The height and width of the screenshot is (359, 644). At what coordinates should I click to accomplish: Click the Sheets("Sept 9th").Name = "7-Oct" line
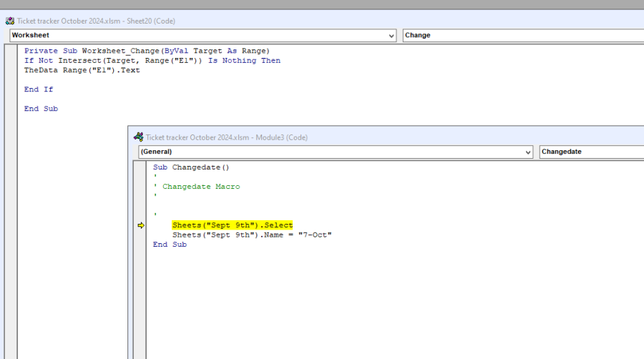[x=252, y=235]
